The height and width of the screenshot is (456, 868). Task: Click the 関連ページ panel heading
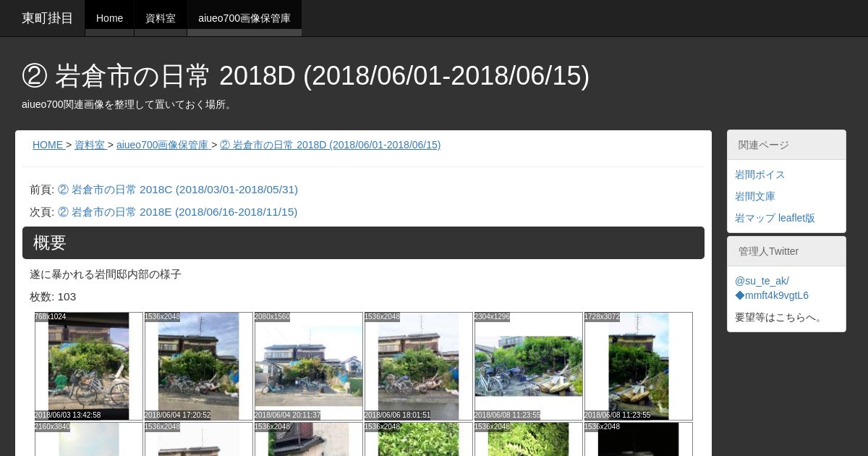[x=786, y=145]
